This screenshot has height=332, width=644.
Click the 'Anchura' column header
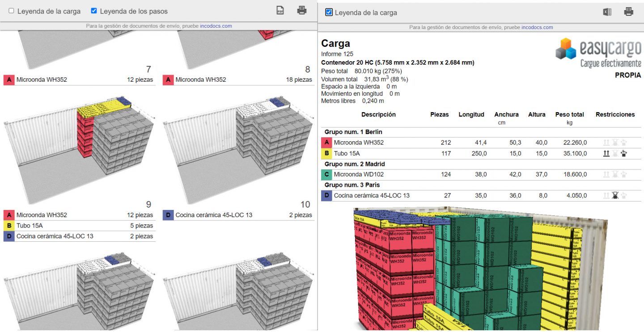click(x=506, y=114)
